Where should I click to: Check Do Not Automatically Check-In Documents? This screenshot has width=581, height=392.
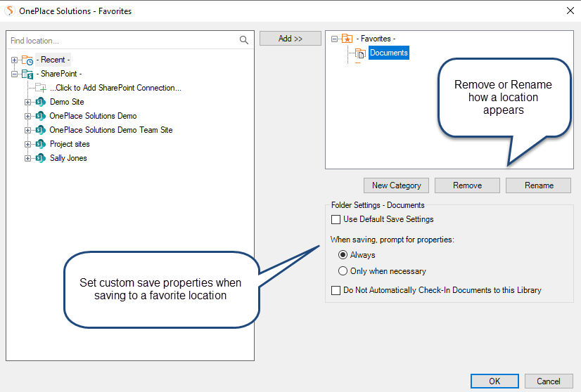point(336,290)
